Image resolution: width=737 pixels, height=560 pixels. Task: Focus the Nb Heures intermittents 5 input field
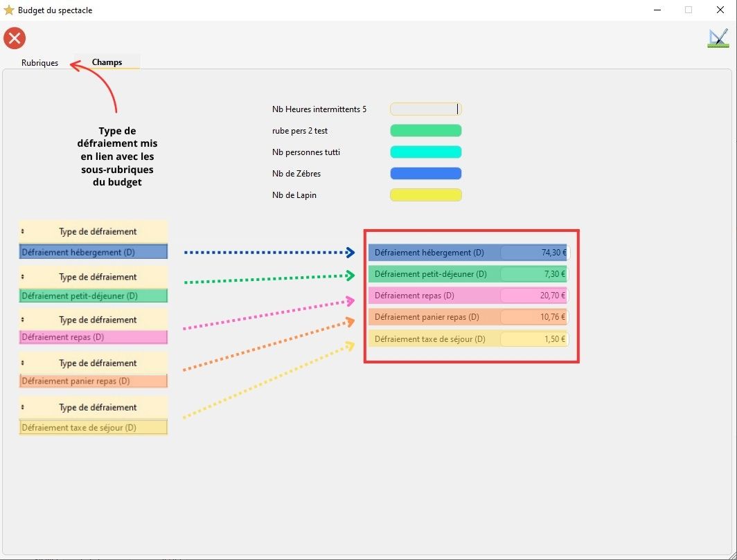(x=425, y=109)
